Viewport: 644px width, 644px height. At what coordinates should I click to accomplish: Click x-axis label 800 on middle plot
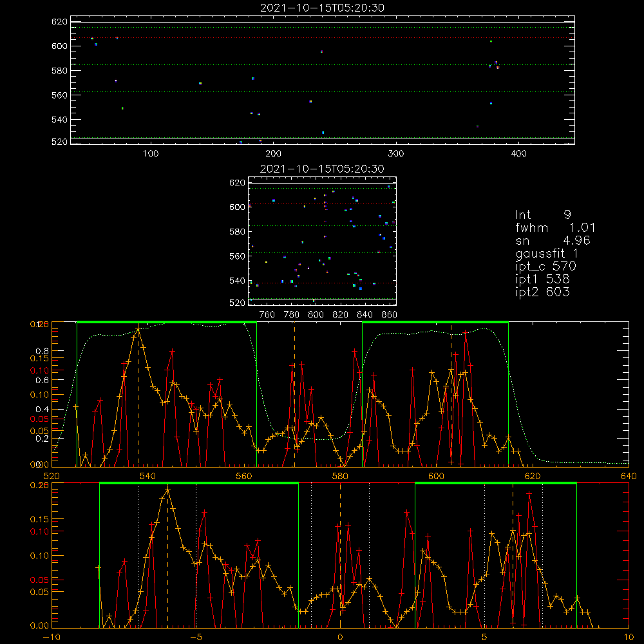316,315
